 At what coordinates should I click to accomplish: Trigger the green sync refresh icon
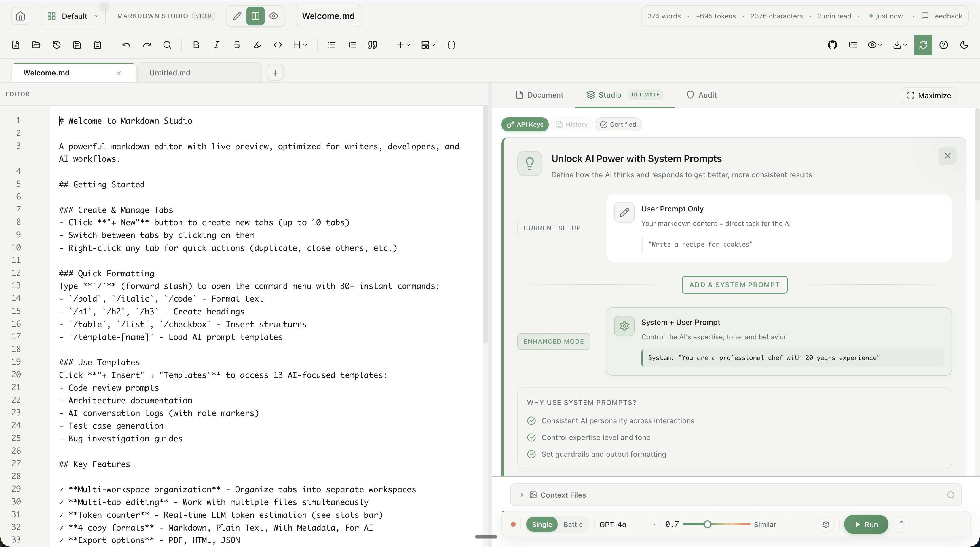point(923,45)
